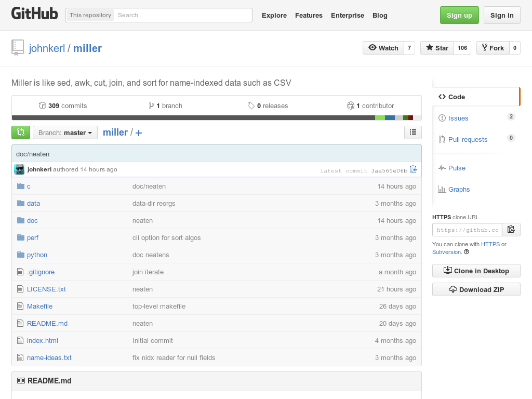
Task: Open the python folder
Action: (37, 255)
